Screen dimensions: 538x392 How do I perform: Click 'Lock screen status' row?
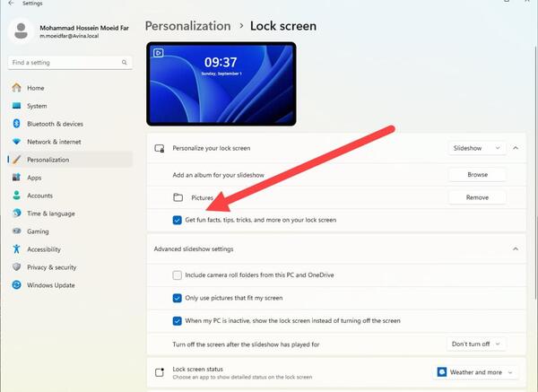(x=336, y=372)
